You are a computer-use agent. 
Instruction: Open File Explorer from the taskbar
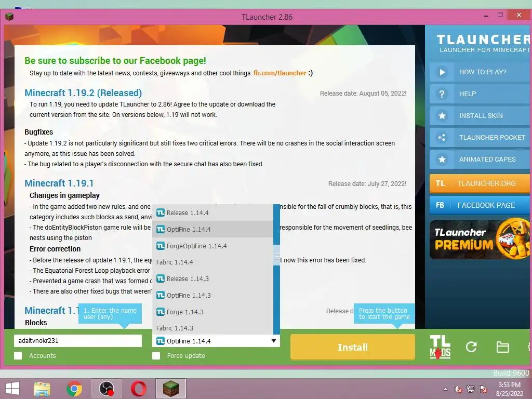(42, 389)
